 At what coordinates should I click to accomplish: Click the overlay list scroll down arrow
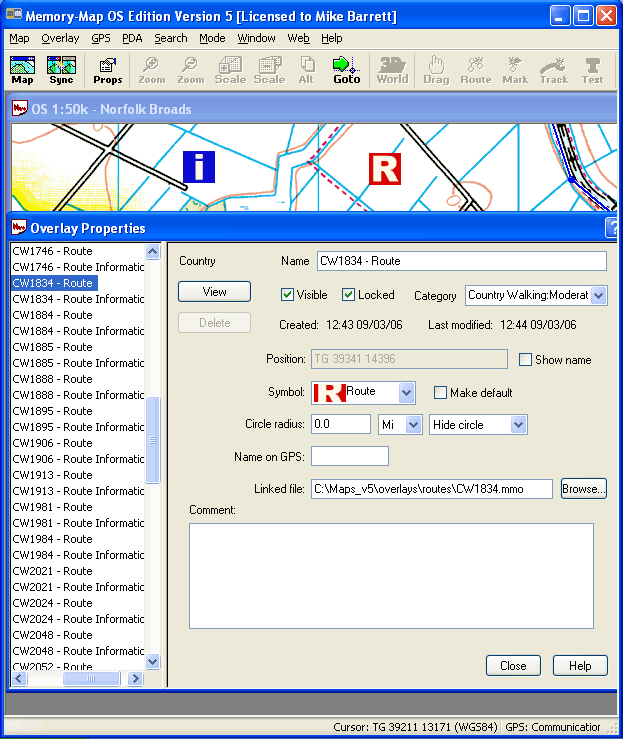tap(152, 662)
